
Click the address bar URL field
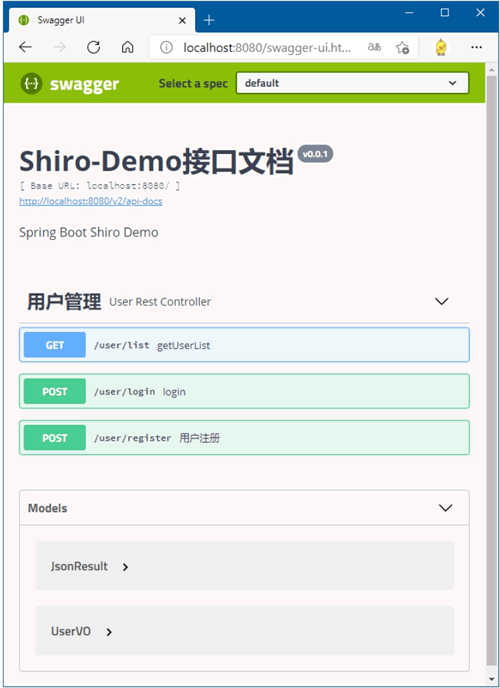[x=267, y=47]
